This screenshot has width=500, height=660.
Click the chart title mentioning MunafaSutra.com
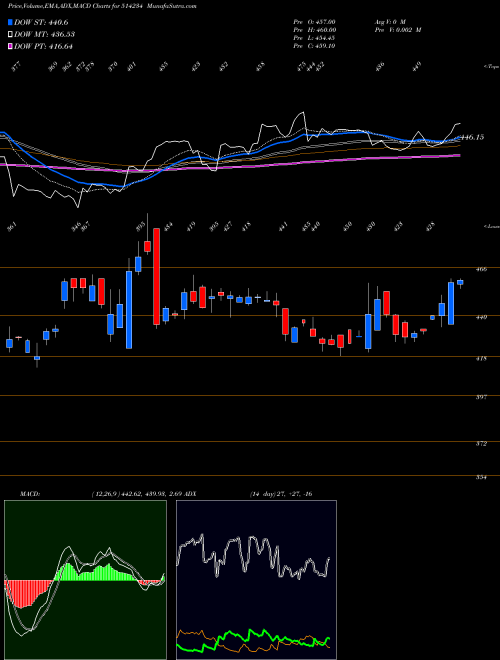[101, 6]
